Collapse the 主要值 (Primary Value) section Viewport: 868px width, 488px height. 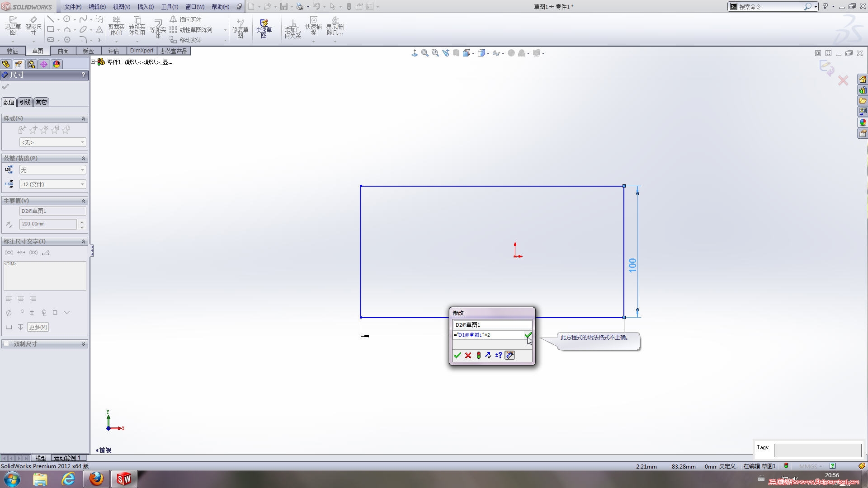pyautogui.click(x=83, y=201)
